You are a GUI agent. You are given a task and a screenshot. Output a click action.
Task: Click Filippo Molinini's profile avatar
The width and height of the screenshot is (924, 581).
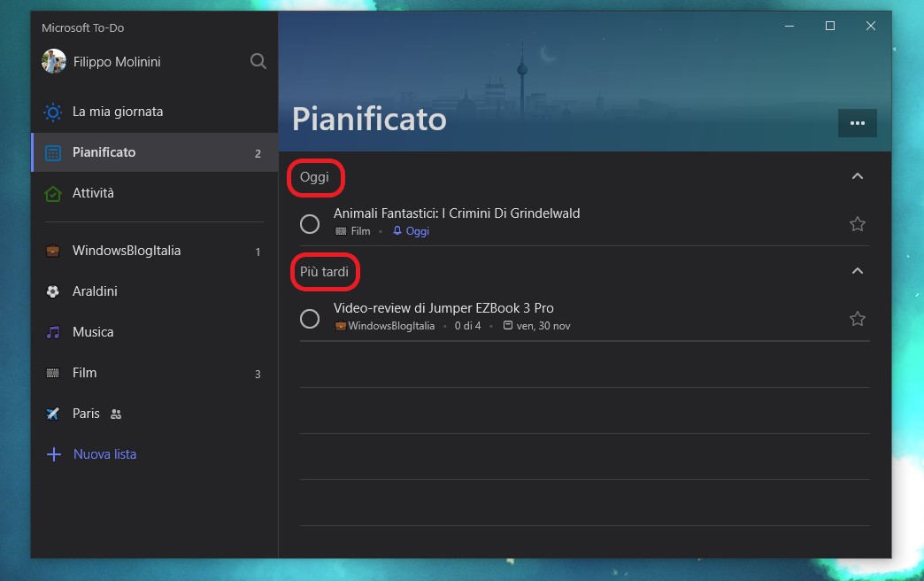pyautogui.click(x=54, y=61)
